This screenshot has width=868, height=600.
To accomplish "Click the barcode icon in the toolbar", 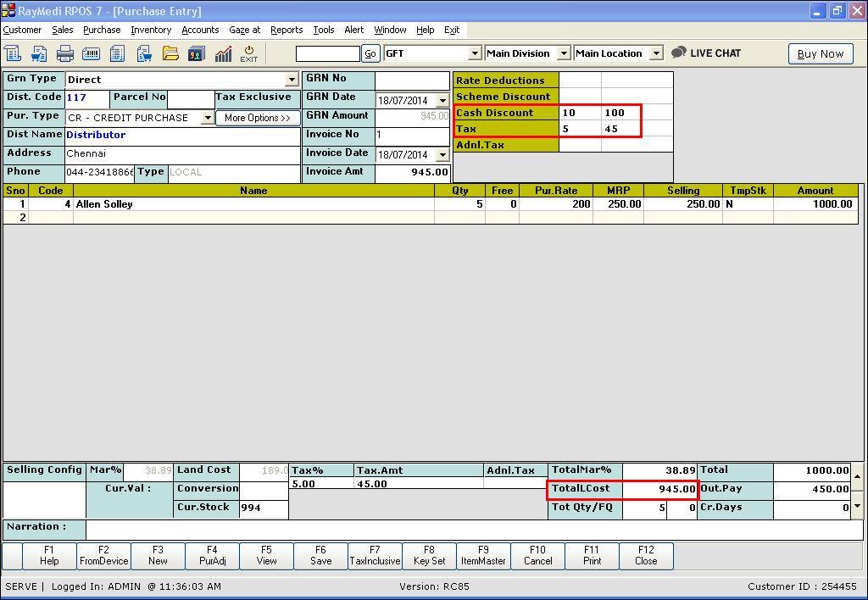I will pos(92,53).
